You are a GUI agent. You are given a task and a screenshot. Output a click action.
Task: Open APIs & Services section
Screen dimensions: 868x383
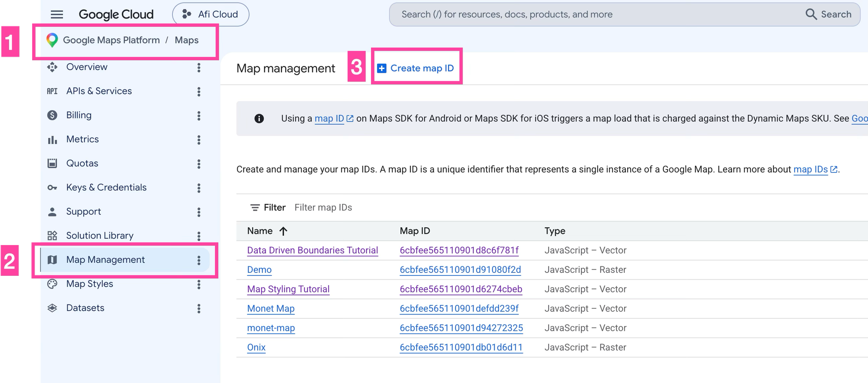click(99, 91)
